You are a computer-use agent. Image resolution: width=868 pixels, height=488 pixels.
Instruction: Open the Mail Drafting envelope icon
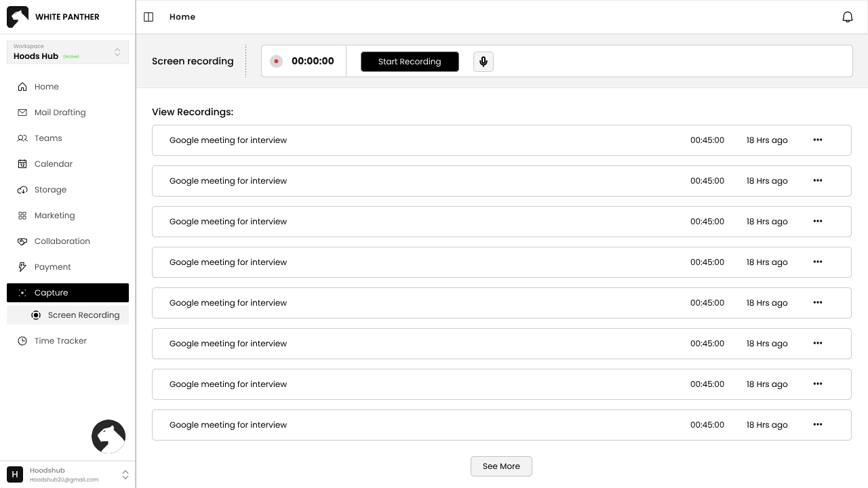tap(22, 113)
